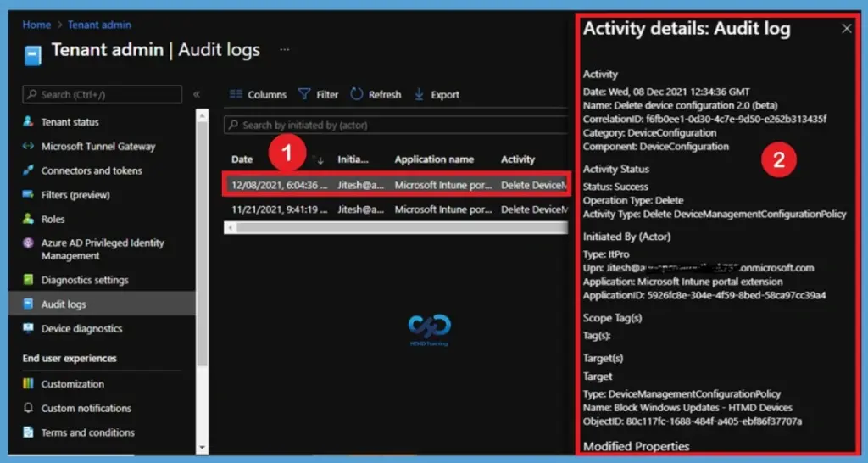The width and height of the screenshot is (868, 463).
Task: Click the Terms and conditions icon
Action: pos(28,432)
